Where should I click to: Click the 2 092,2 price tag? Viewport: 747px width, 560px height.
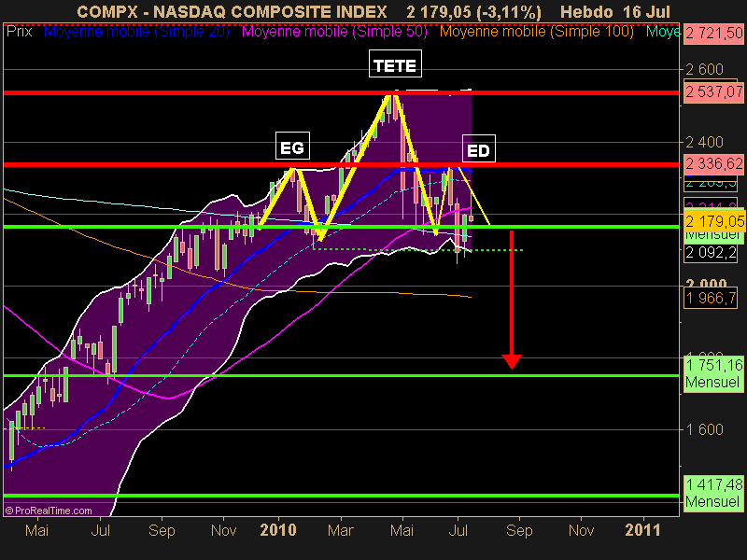tap(711, 252)
